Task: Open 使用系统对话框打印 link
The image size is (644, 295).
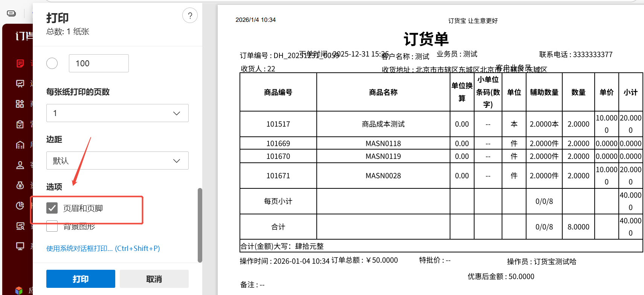Action: tap(103, 248)
